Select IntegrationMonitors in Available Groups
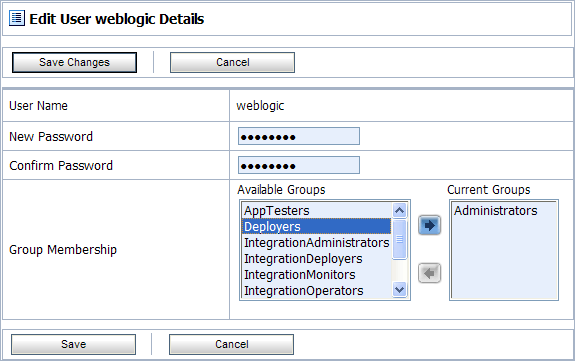The width and height of the screenshot is (575, 361). [316, 274]
